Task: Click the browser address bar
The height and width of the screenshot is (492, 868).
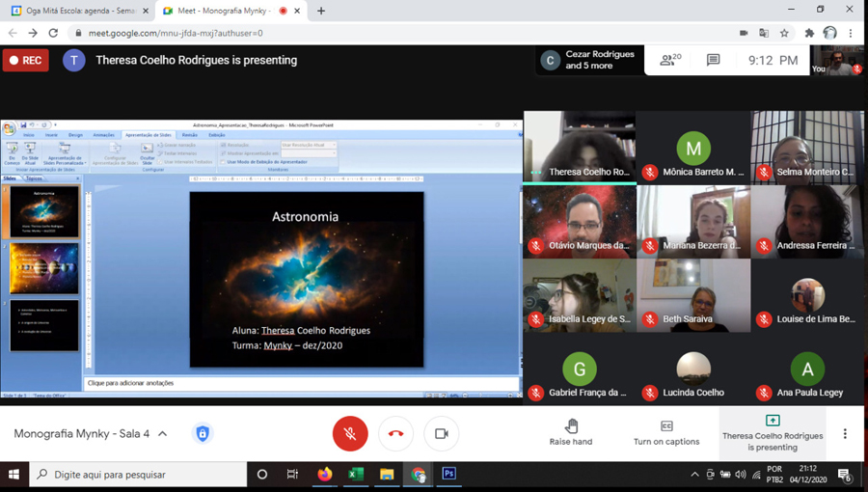Action: (386, 33)
